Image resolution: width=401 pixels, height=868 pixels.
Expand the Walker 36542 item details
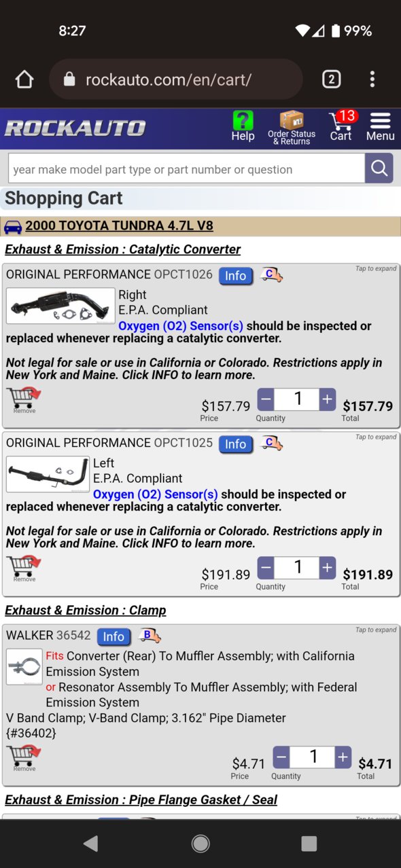click(x=376, y=630)
